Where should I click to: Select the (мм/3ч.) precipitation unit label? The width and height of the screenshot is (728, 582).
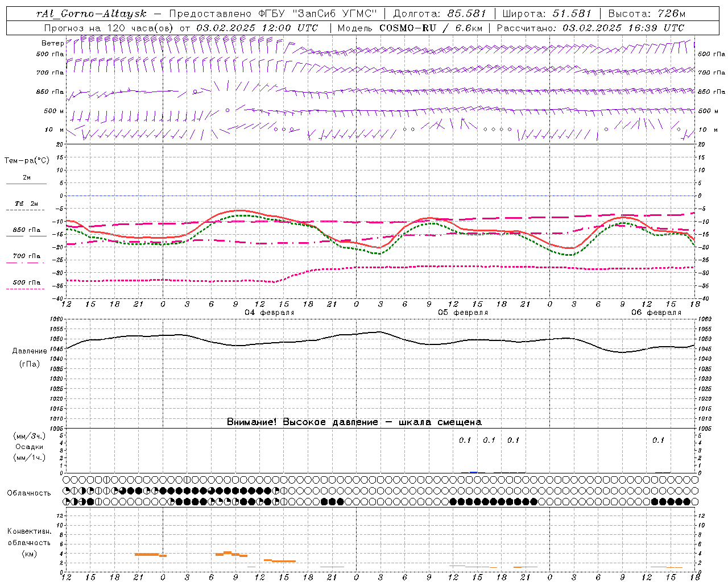click(x=30, y=436)
